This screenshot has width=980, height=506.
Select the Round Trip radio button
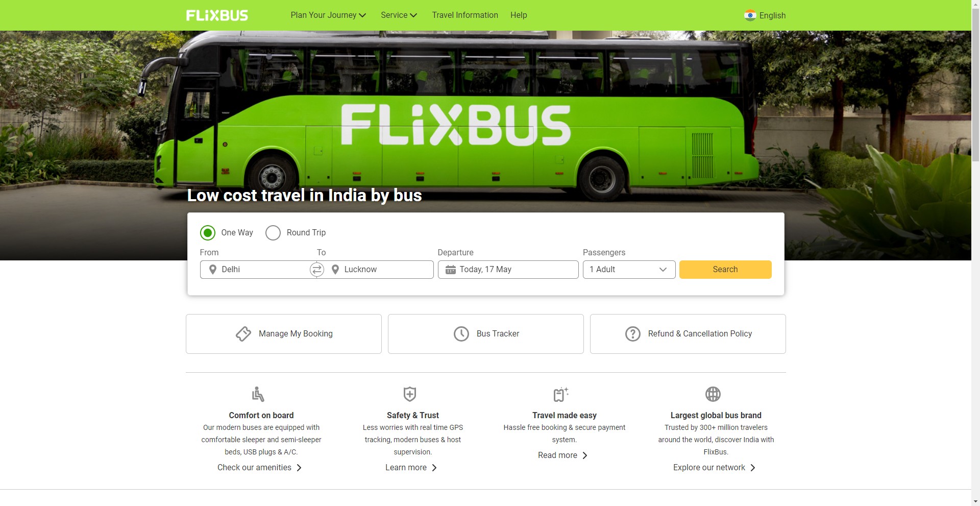pos(273,233)
